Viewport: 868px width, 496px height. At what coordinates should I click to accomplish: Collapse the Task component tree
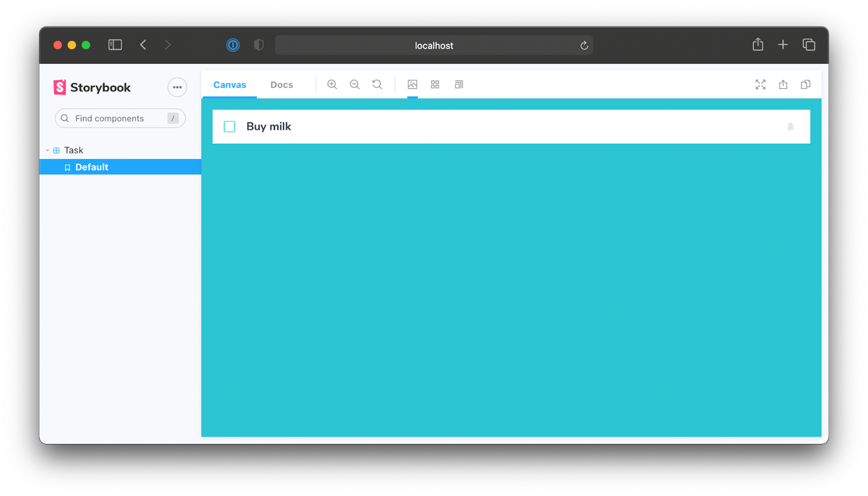coord(48,151)
